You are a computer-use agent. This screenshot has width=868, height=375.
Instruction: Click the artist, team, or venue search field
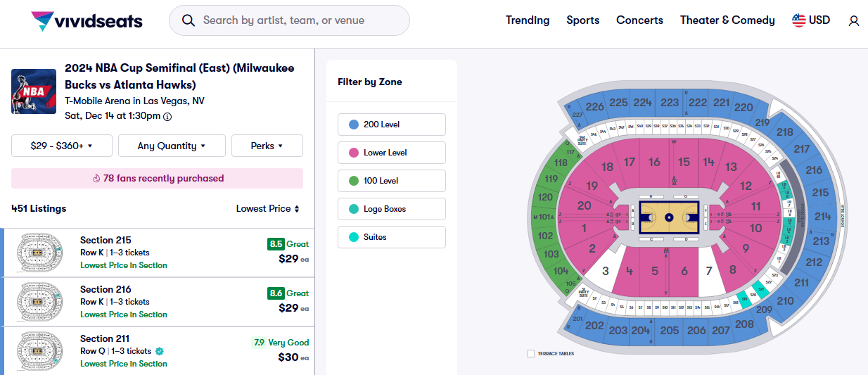pos(295,20)
